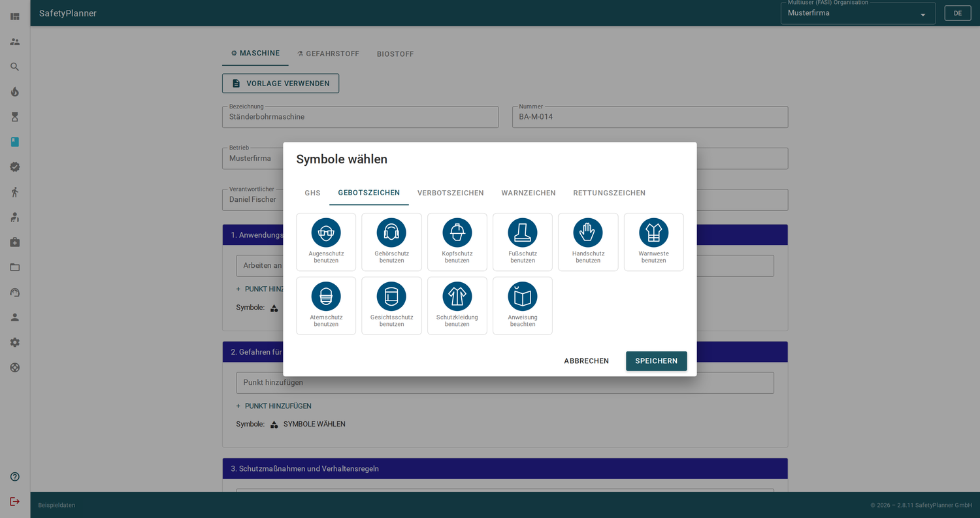Screen dimensions: 980x518
Task: Open the flame icon in the sidebar
Action: (15, 91)
